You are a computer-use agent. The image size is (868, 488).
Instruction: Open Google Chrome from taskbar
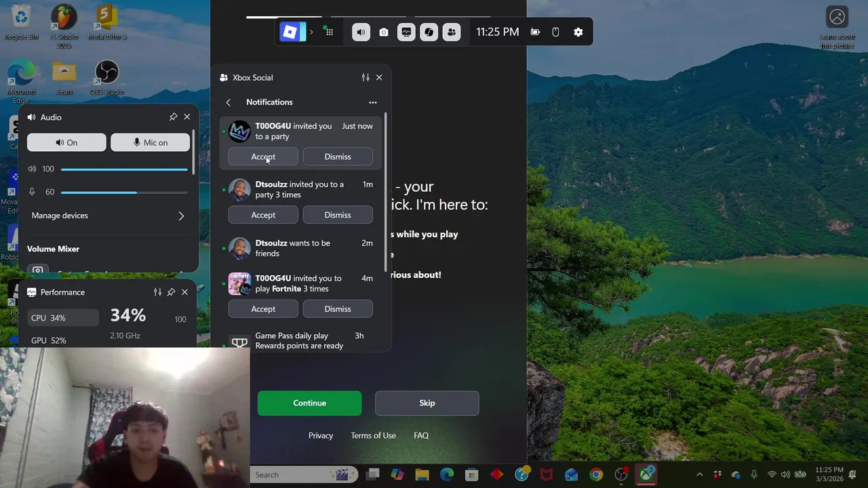coord(596,474)
